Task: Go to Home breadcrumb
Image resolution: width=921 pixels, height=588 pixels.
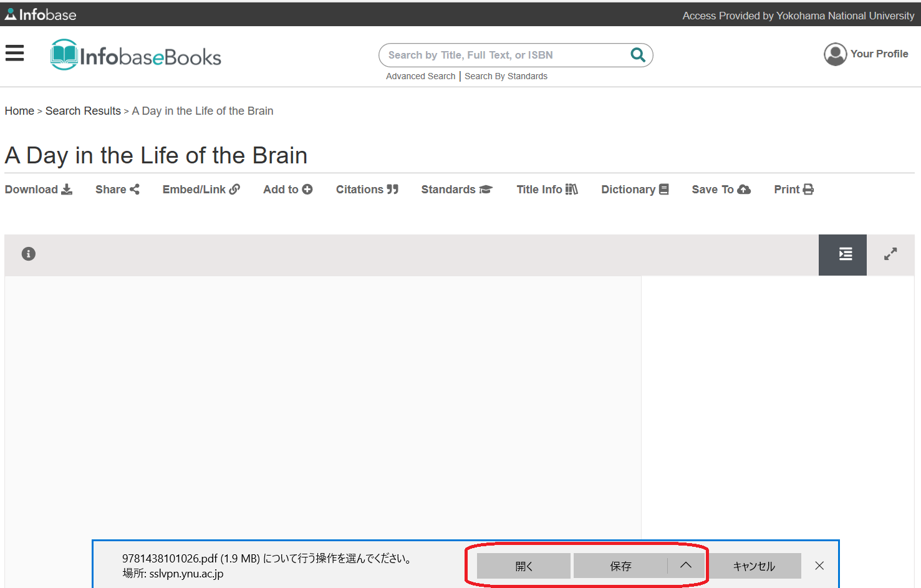Action: (x=19, y=111)
